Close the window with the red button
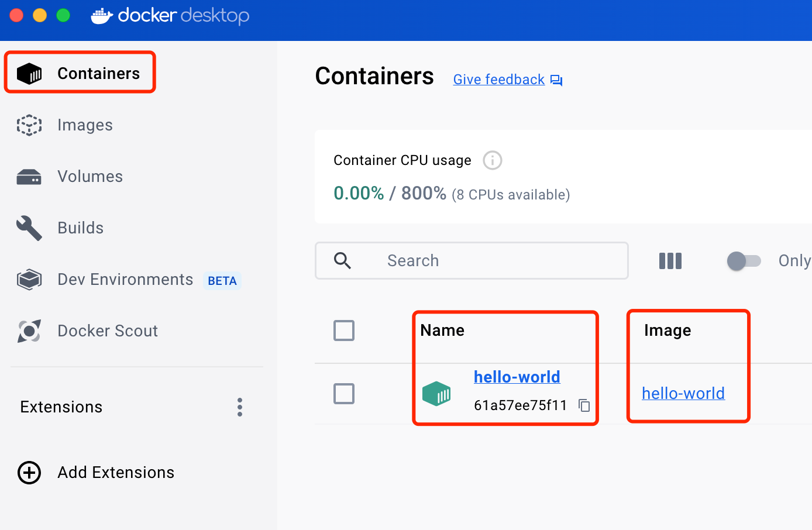Image resolution: width=812 pixels, height=530 pixels. (x=16, y=15)
